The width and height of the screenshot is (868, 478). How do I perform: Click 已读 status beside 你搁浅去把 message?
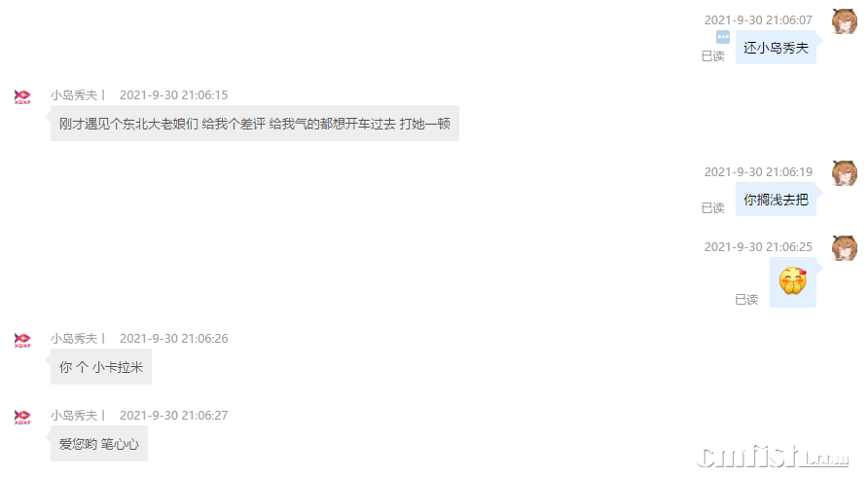(712, 207)
